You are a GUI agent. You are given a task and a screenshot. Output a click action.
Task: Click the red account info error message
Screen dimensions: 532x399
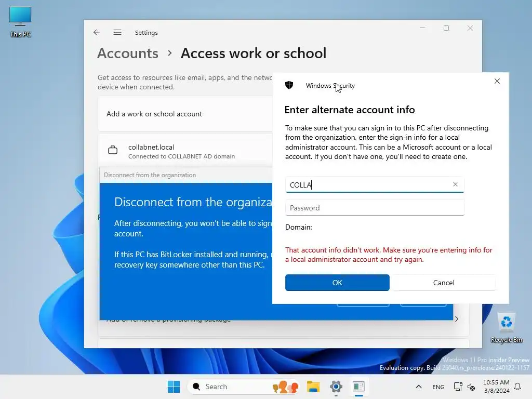point(389,255)
